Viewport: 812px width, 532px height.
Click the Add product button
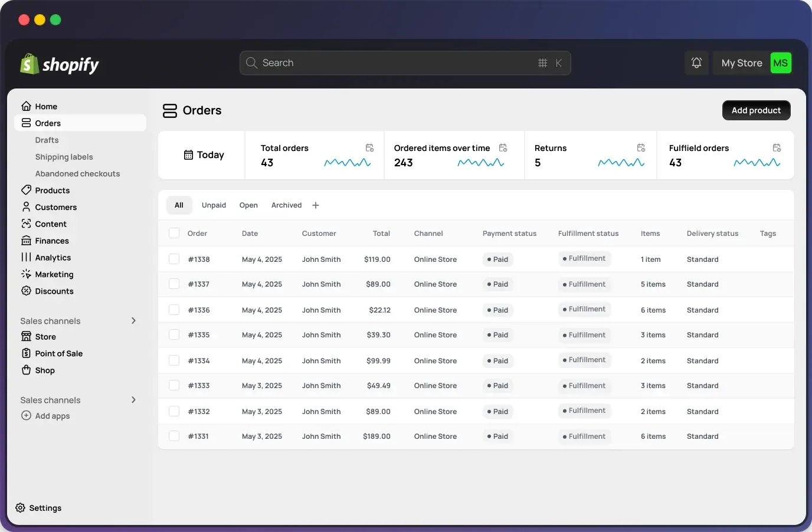pos(756,110)
